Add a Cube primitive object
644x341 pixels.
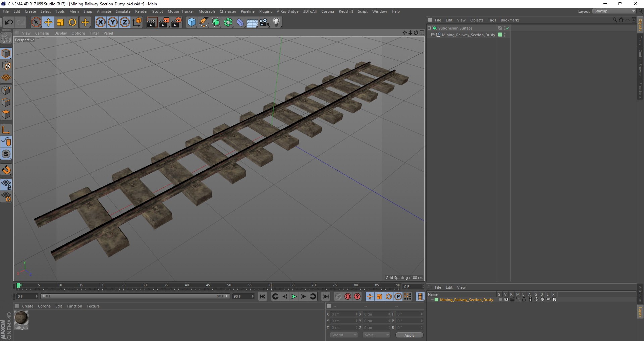click(192, 22)
